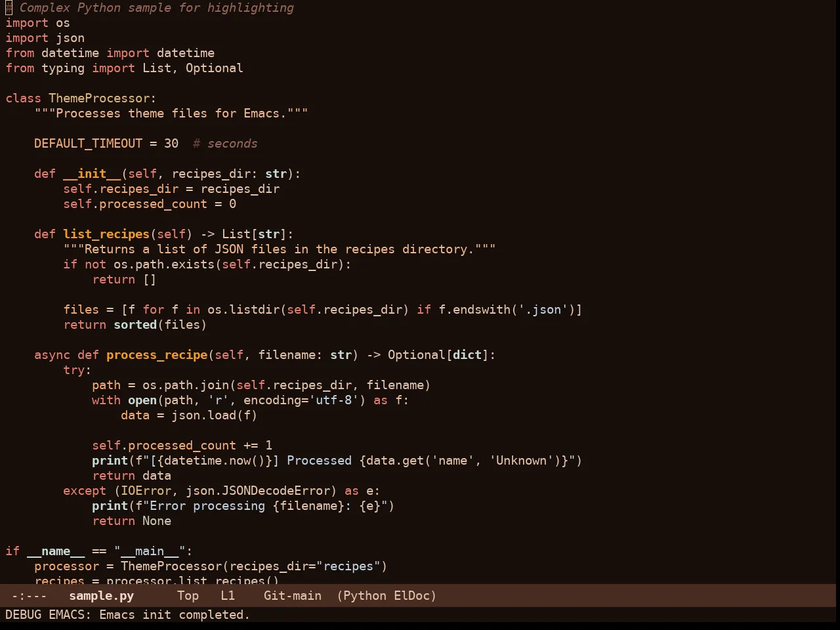Click 'self.recipes_dir = recipes_dir' line
Image resolution: width=840 pixels, height=630 pixels.
point(171,189)
